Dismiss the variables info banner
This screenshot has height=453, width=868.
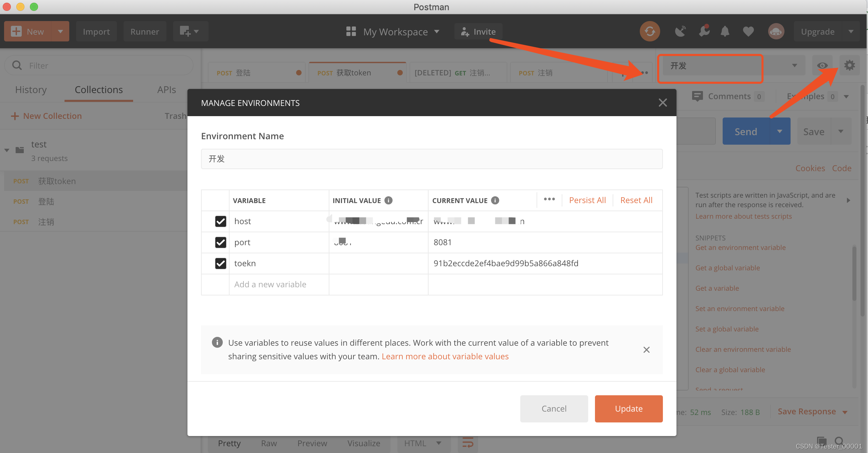(x=646, y=350)
